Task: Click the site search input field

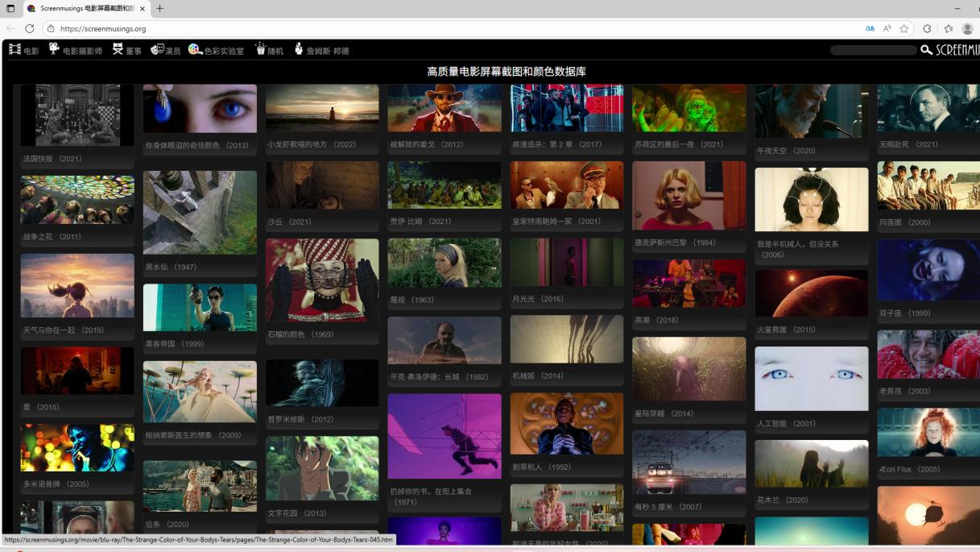Action: click(x=873, y=50)
